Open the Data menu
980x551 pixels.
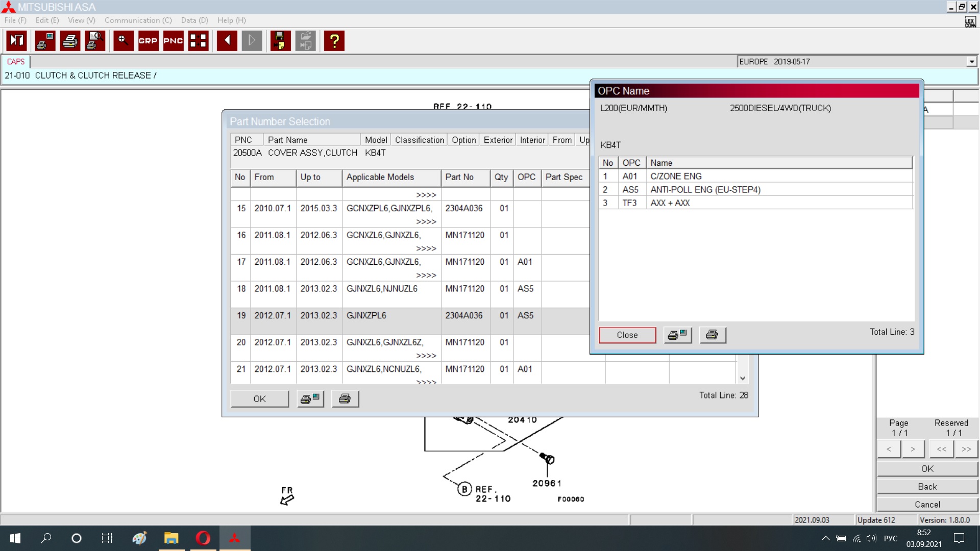pyautogui.click(x=194, y=20)
